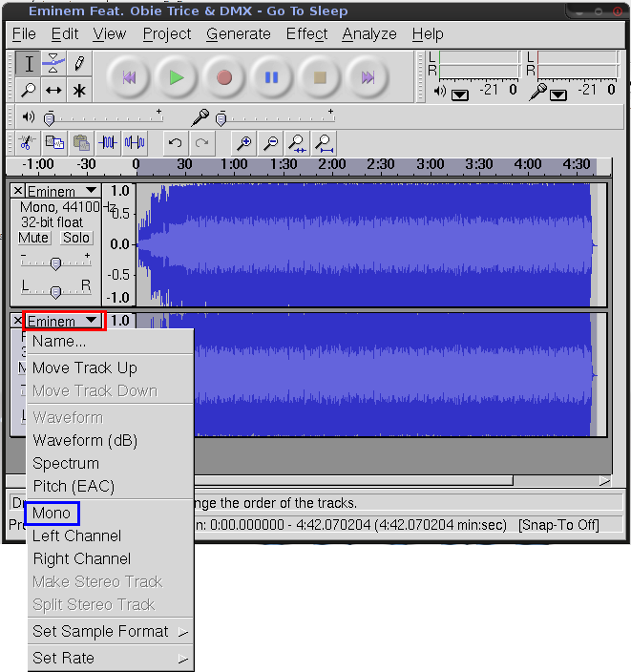Close the first Eminem track
Image resolution: width=631 pixels, height=672 pixels.
click(x=18, y=191)
